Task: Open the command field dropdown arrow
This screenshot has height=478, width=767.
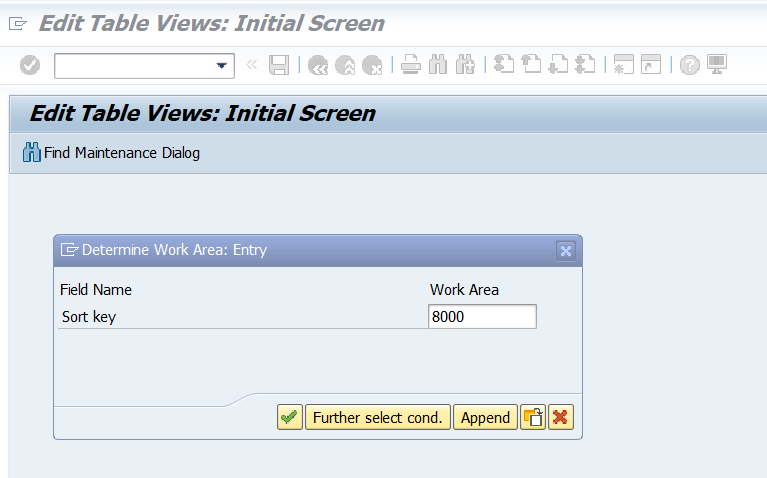Action: pos(222,66)
